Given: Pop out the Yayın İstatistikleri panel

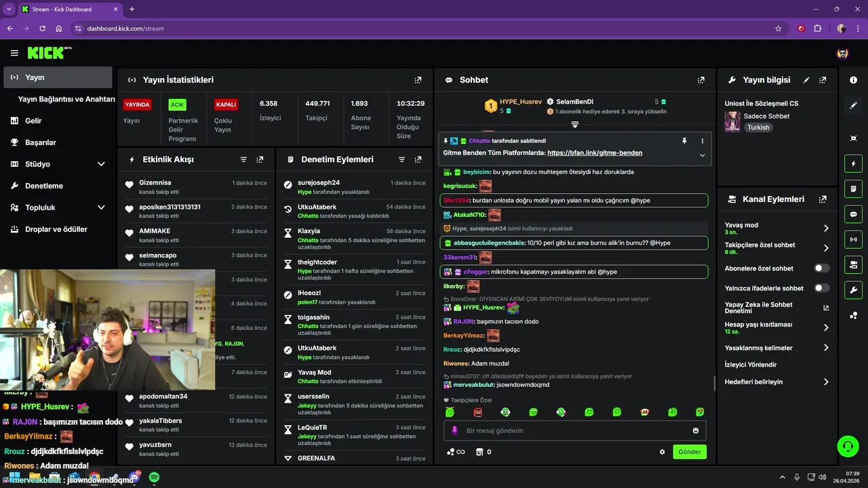Looking at the screenshot, I should tap(418, 80).
